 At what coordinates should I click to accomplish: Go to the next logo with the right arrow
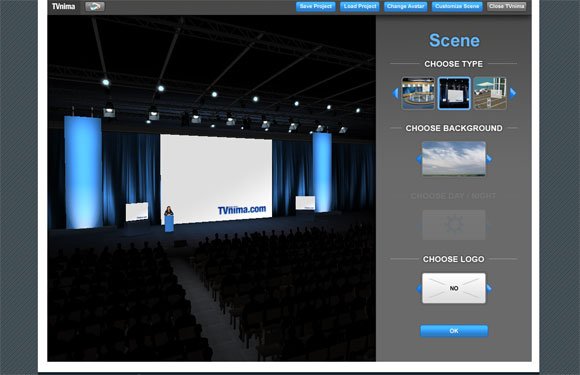point(489,288)
